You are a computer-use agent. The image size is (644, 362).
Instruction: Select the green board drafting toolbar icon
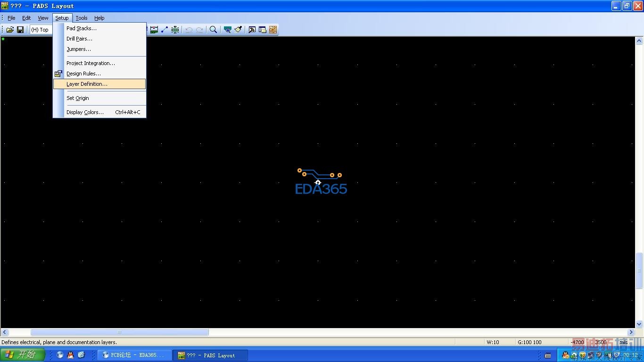[154, 30]
